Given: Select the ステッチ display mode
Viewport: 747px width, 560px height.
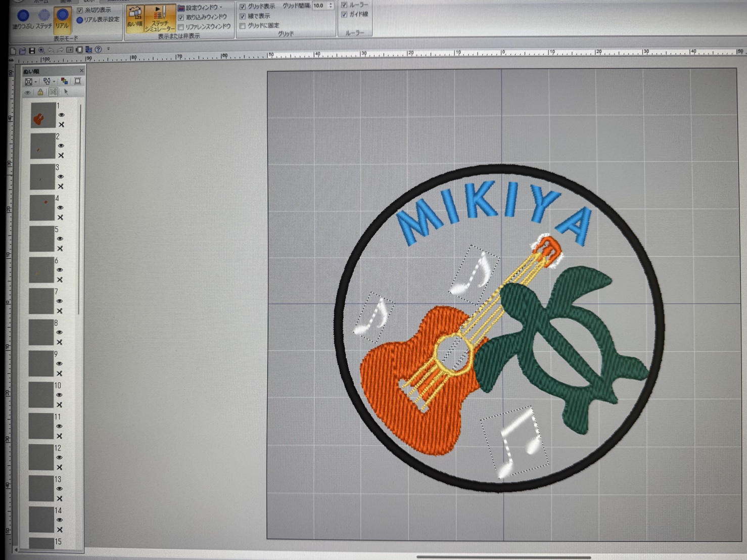Looking at the screenshot, I should [x=44, y=19].
